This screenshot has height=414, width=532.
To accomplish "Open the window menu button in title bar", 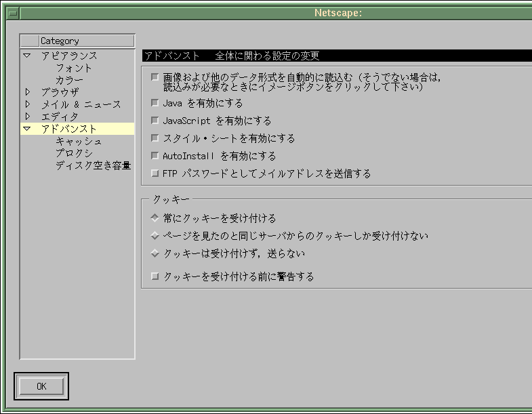I will click(13, 14).
